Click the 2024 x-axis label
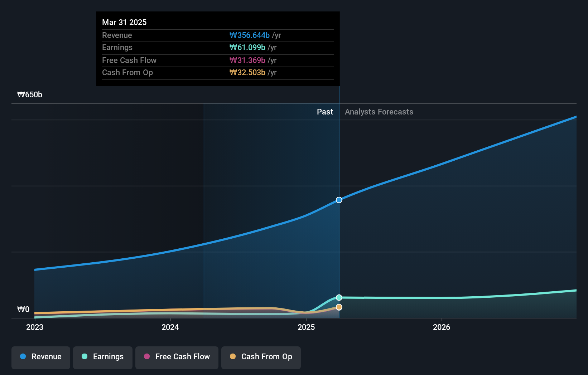The image size is (588, 375). click(170, 327)
